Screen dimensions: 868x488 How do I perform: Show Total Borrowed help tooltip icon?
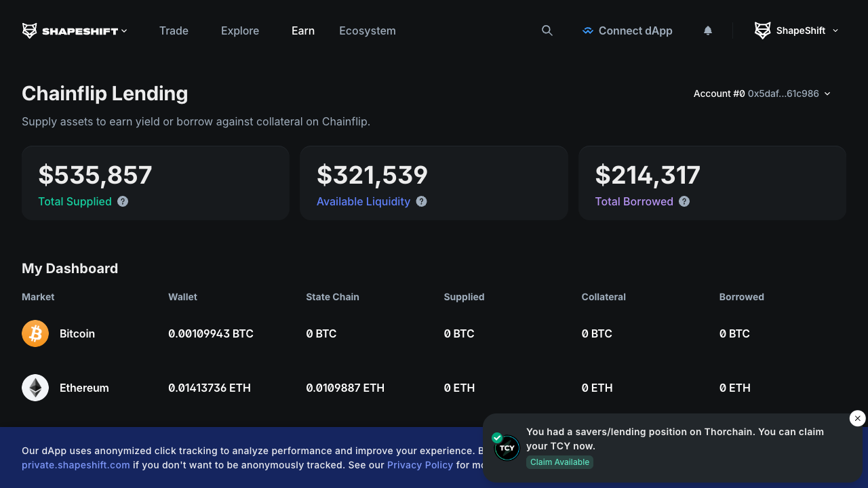click(x=684, y=201)
